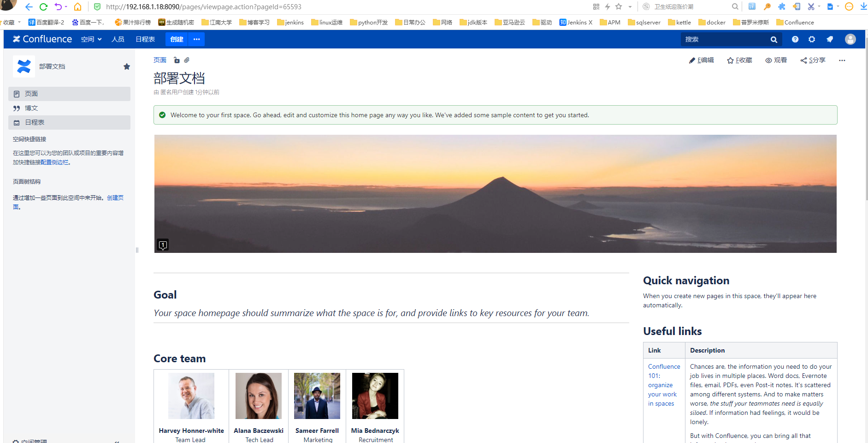The height and width of the screenshot is (443, 868).
Task: Open the notifications bell icon
Action: tap(830, 39)
